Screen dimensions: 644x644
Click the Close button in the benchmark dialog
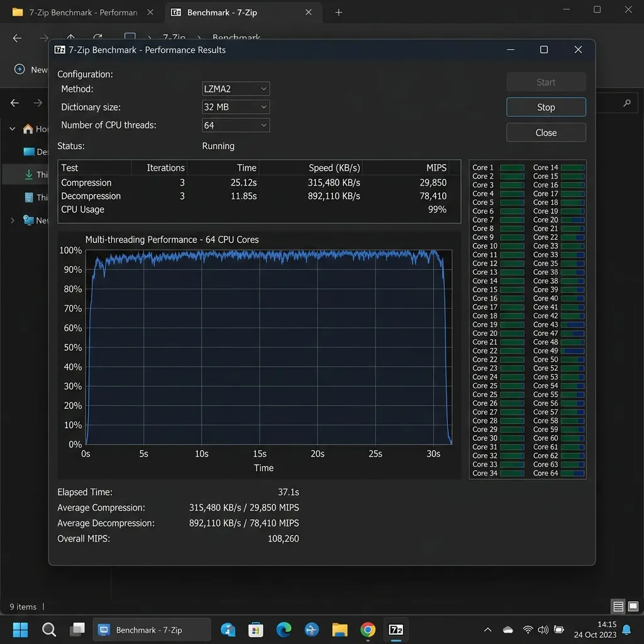coord(546,133)
